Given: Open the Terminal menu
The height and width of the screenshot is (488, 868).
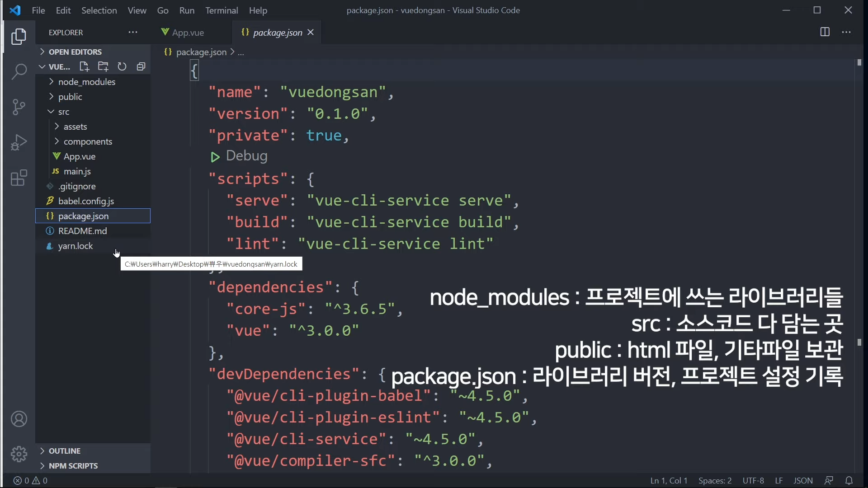Looking at the screenshot, I should coord(221,10).
